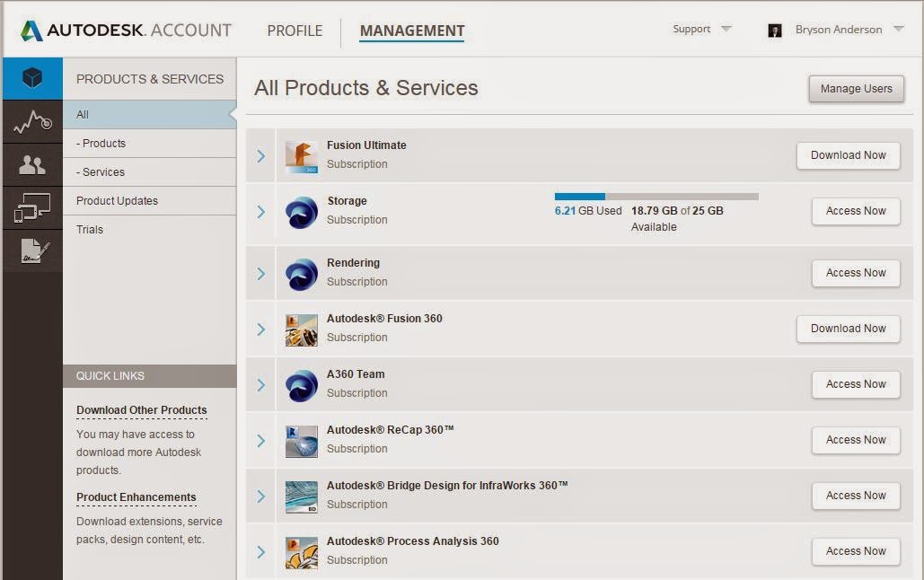924x580 pixels.
Task: Click the devices icon in the left sidebar
Action: tap(32, 207)
